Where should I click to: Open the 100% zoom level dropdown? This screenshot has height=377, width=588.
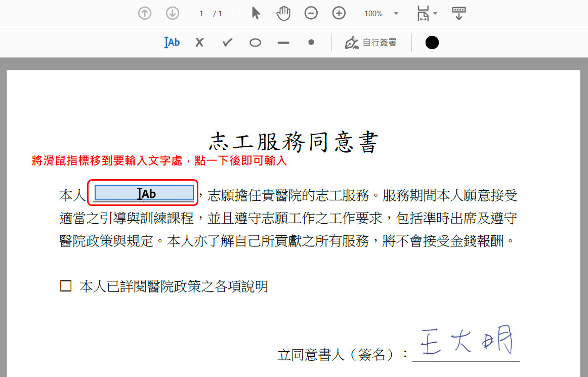[396, 14]
